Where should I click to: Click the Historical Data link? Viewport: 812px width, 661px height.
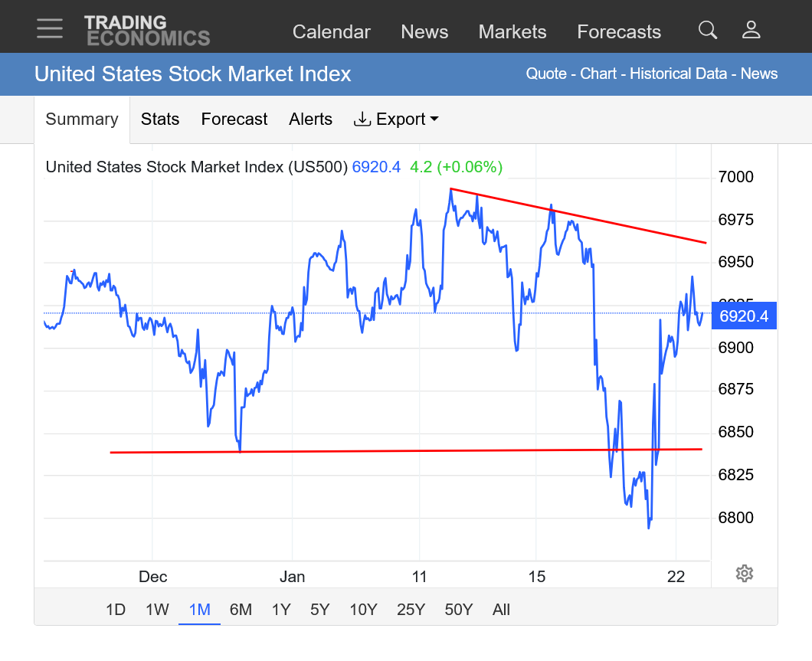678,74
